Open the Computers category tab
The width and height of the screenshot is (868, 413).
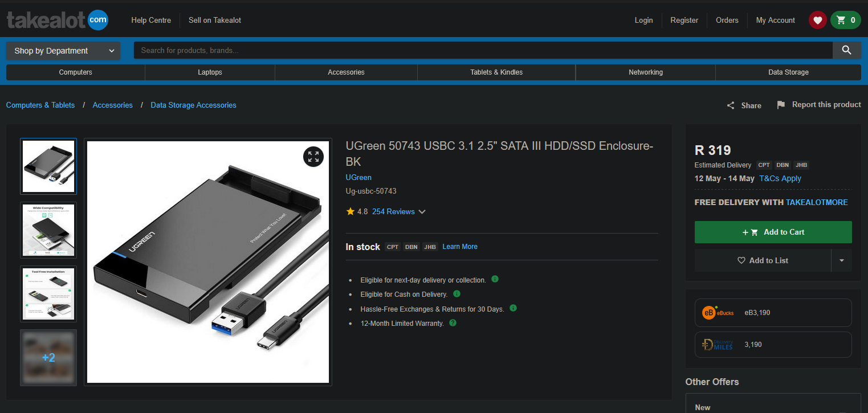click(75, 72)
